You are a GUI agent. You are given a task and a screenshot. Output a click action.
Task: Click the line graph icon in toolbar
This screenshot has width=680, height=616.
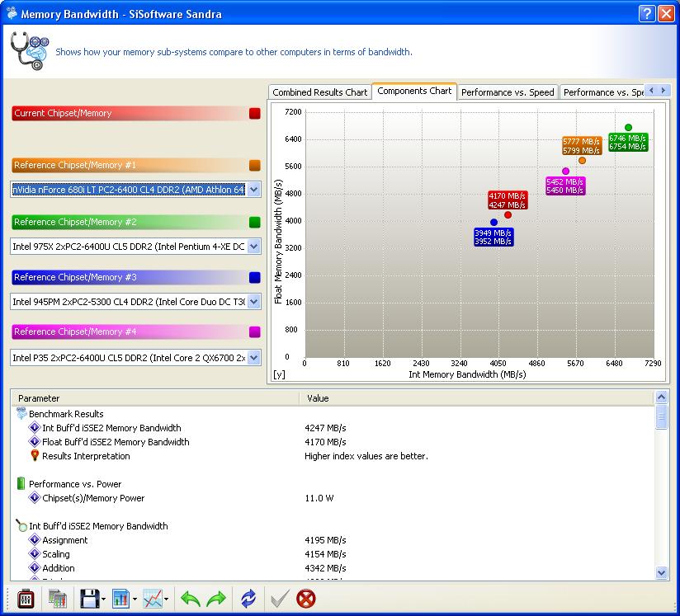pyautogui.click(x=152, y=599)
